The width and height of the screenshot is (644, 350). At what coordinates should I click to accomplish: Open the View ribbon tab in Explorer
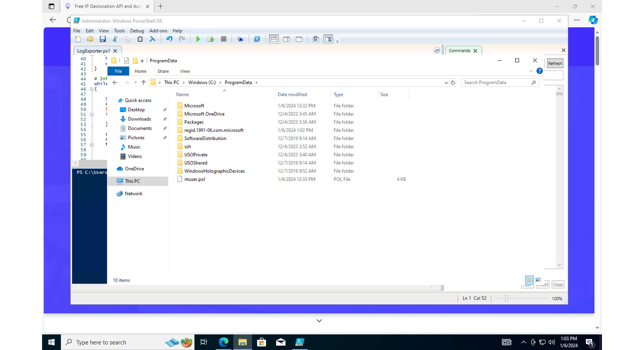point(185,71)
